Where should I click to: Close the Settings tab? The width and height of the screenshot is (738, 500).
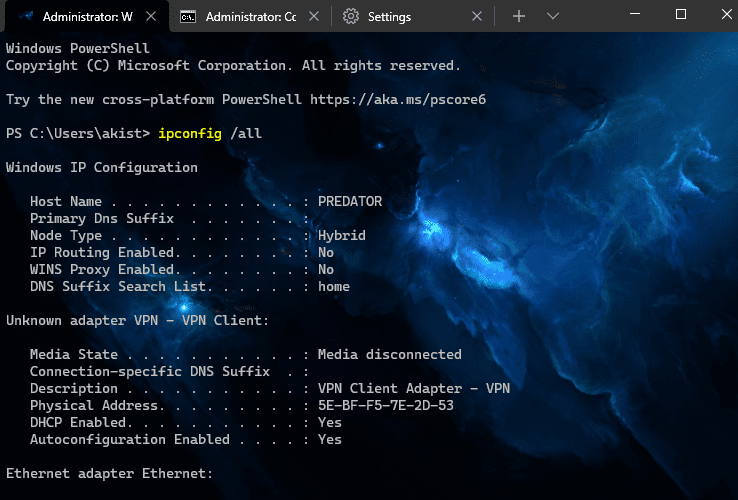click(x=477, y=16)
